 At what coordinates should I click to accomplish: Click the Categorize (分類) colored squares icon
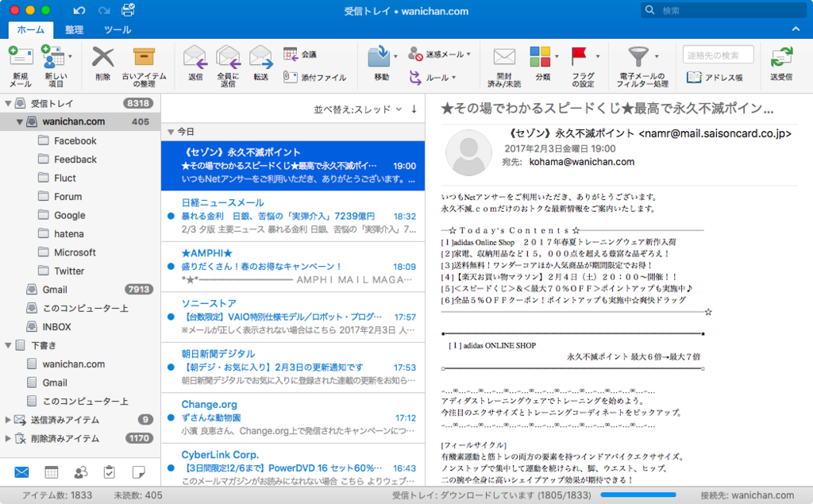coord(540,56)
